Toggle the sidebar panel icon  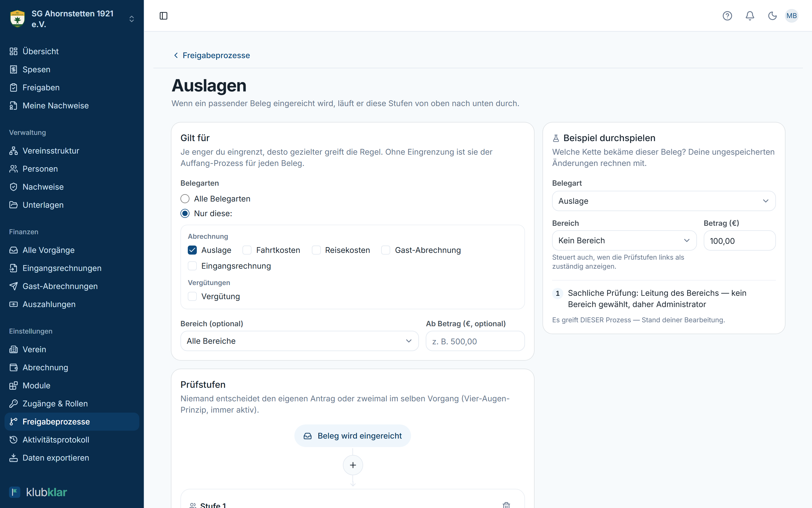164,16
